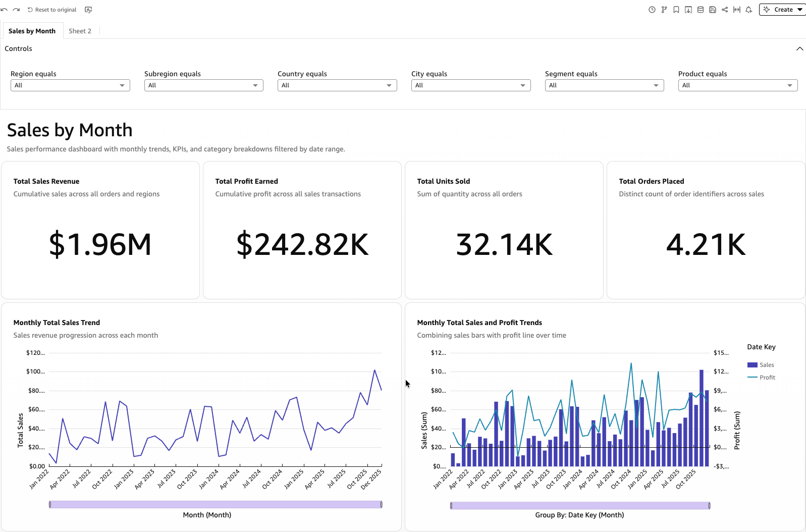The width and height of the screenshot is (806, 532).
Task: Select the 32.14K Total Units Sold value
Action: [504, 245]
